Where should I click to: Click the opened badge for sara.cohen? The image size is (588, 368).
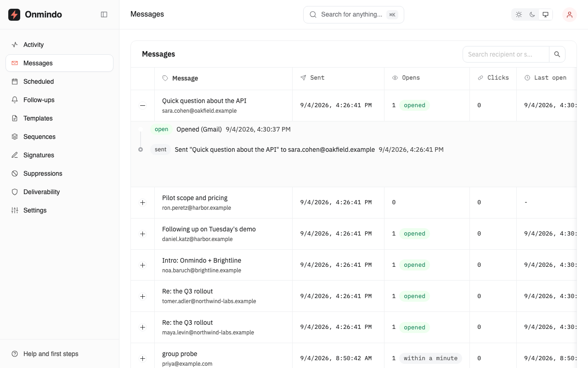point(415,105)
